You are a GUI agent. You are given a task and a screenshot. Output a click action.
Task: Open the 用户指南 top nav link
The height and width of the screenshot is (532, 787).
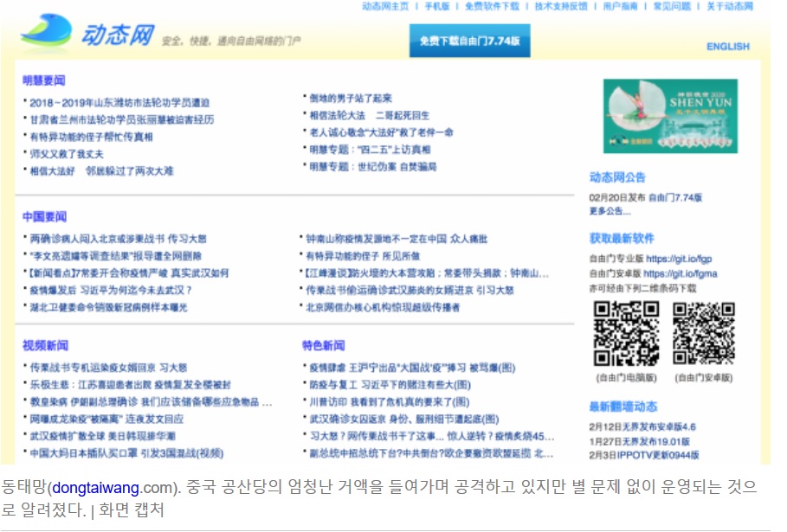click(x=620, y=7)
